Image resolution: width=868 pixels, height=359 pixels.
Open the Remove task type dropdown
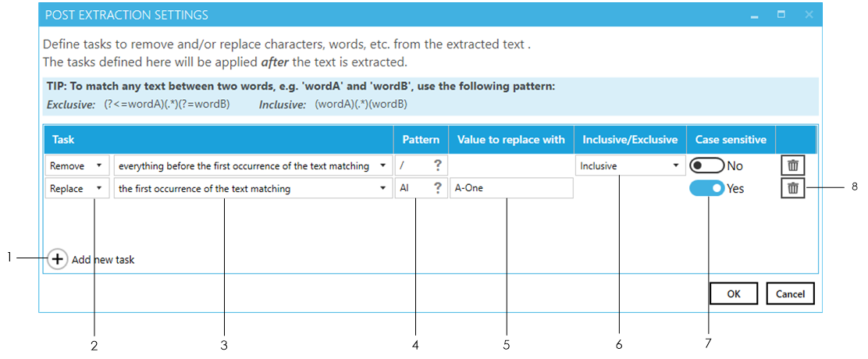point(77,165)
